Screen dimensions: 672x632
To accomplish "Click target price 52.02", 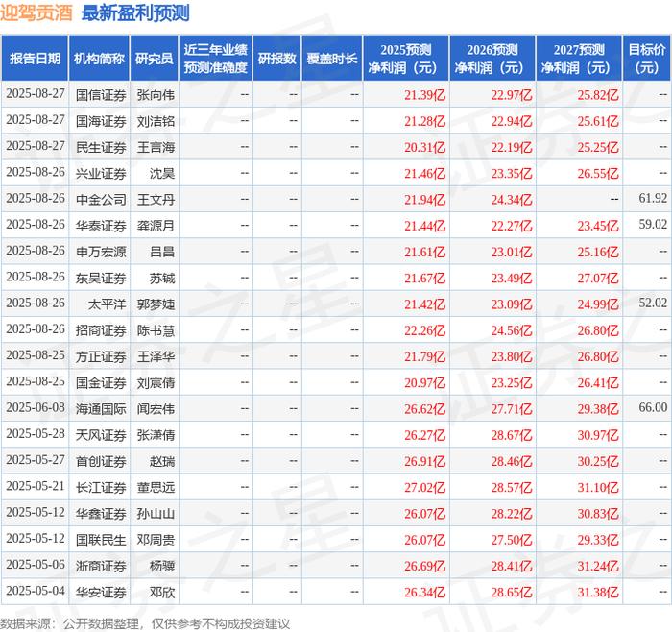I will (653, 303).
